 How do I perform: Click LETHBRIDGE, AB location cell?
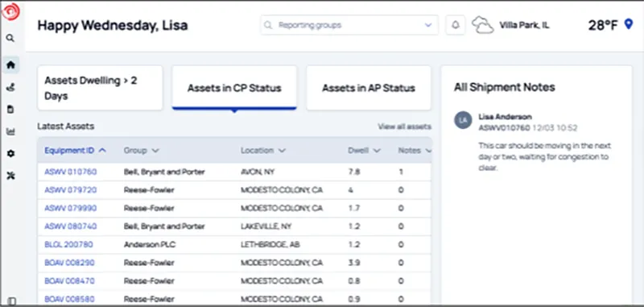point(270,244)
